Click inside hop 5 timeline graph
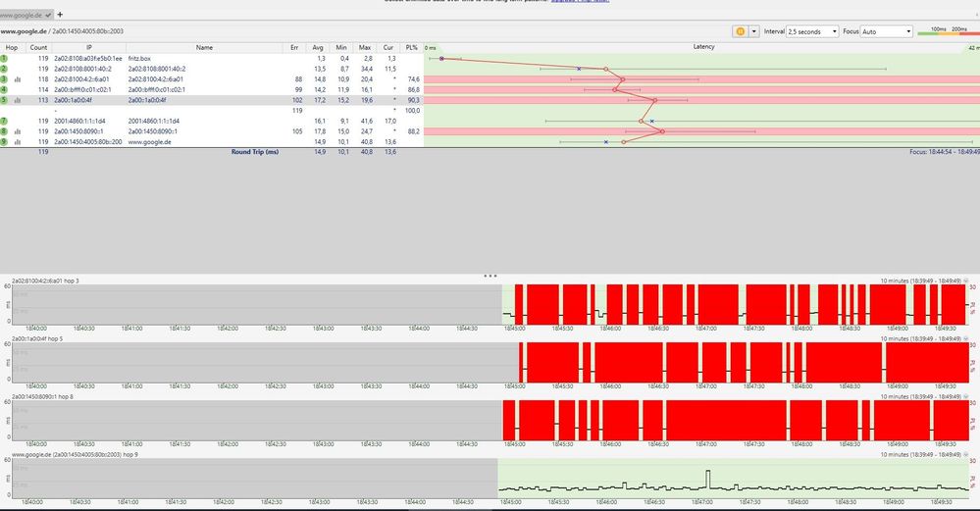 [x=490, y=362]
